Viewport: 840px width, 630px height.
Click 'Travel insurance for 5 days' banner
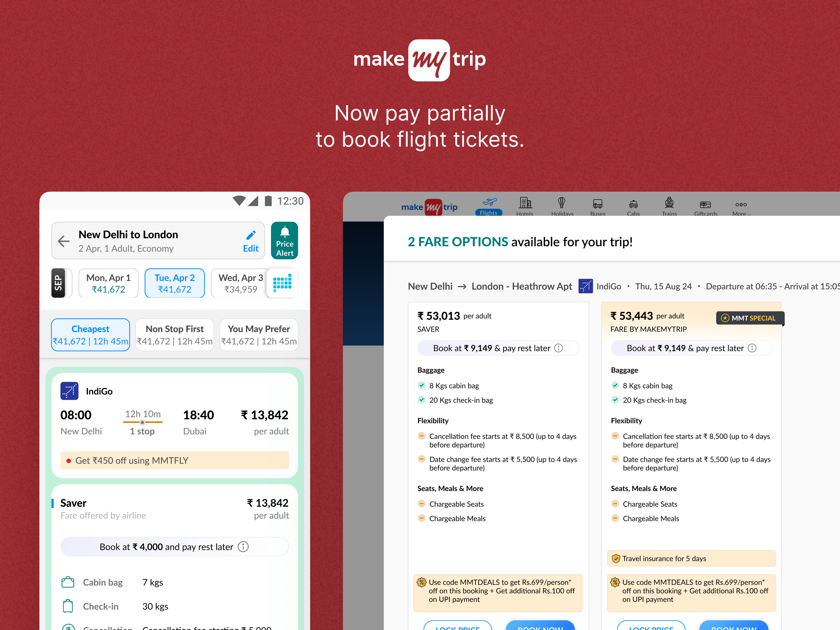pos(691,559)
